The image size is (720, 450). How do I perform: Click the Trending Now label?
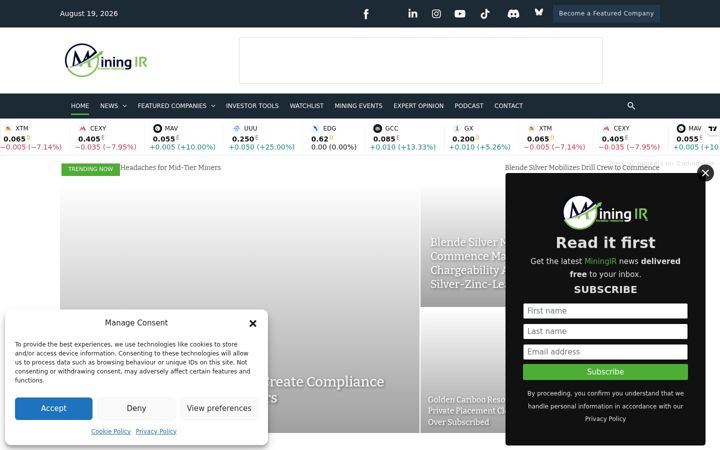(90, 169)
